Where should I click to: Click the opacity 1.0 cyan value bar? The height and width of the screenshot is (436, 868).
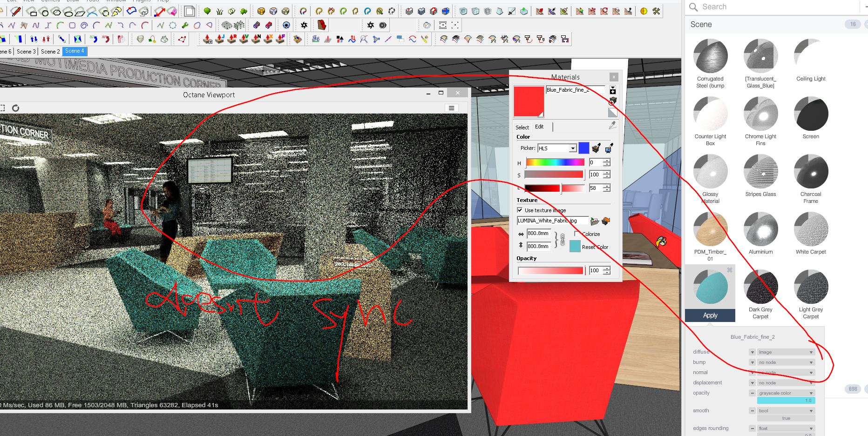click(x=786, y=401)
